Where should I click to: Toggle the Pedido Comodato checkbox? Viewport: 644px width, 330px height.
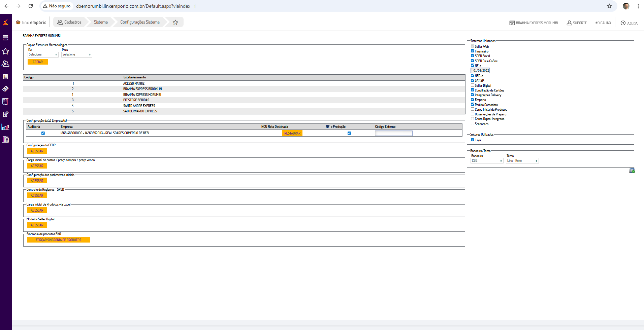click(473, 105)
